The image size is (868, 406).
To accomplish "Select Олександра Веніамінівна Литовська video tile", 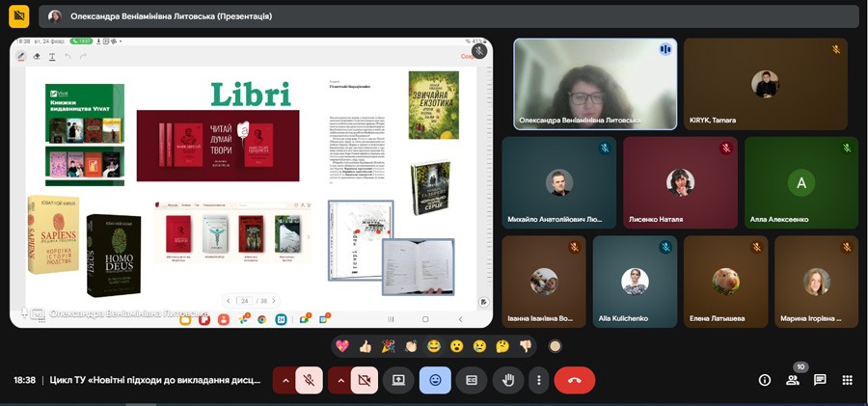I will (x=595, y=84).
